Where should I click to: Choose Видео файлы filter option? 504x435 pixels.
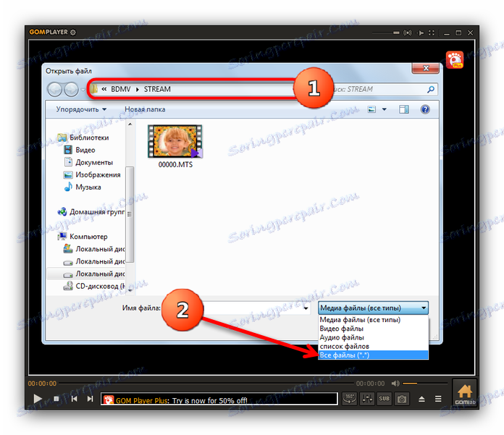pyautogui.click(x=373, y=329)
